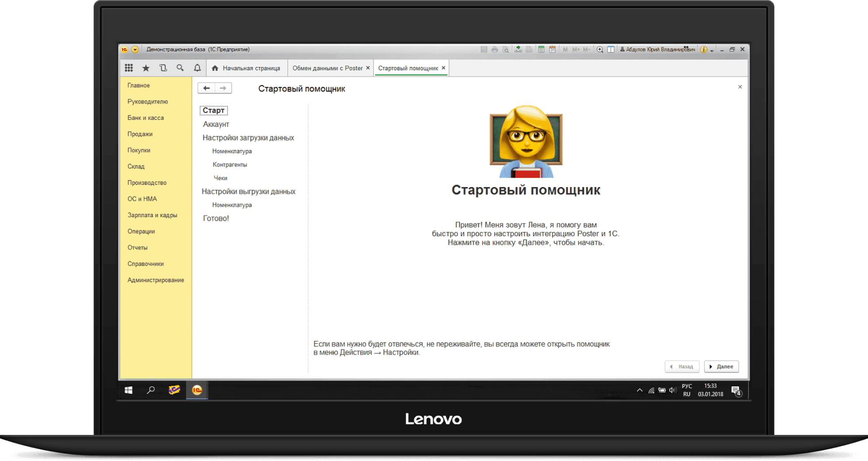
Task: Open the Продажи section
Action: tap(140, 134)
